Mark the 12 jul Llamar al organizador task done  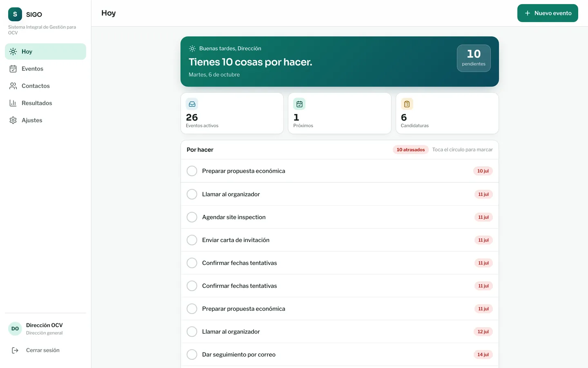(192, 332)
